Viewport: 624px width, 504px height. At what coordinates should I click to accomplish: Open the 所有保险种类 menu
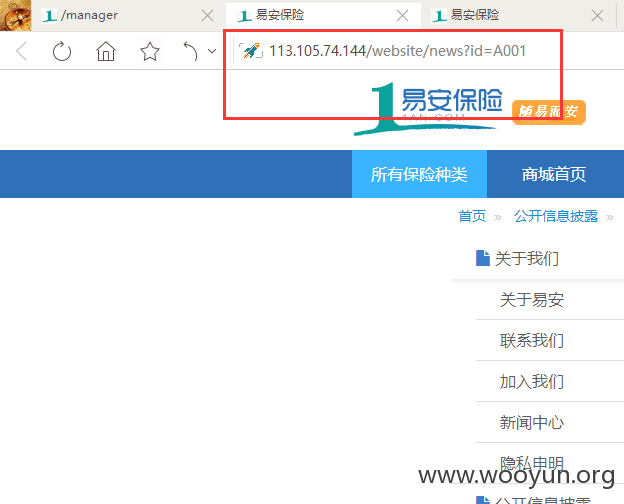[419, 174]
